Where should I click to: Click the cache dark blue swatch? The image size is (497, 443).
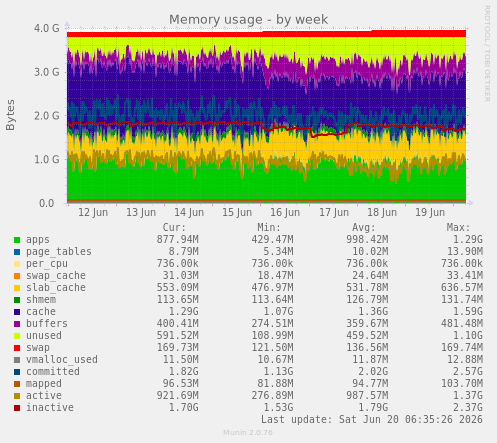[x=17, y=312]
